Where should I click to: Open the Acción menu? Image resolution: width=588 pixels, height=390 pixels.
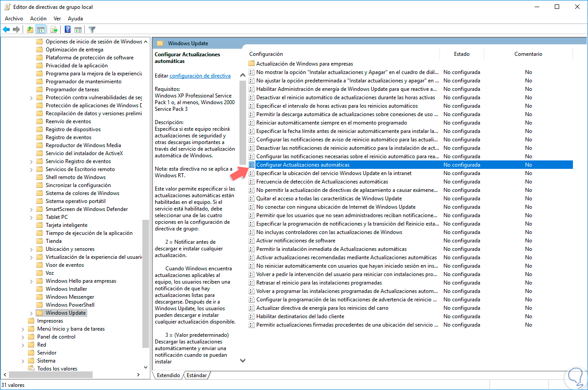coord(38,19)
